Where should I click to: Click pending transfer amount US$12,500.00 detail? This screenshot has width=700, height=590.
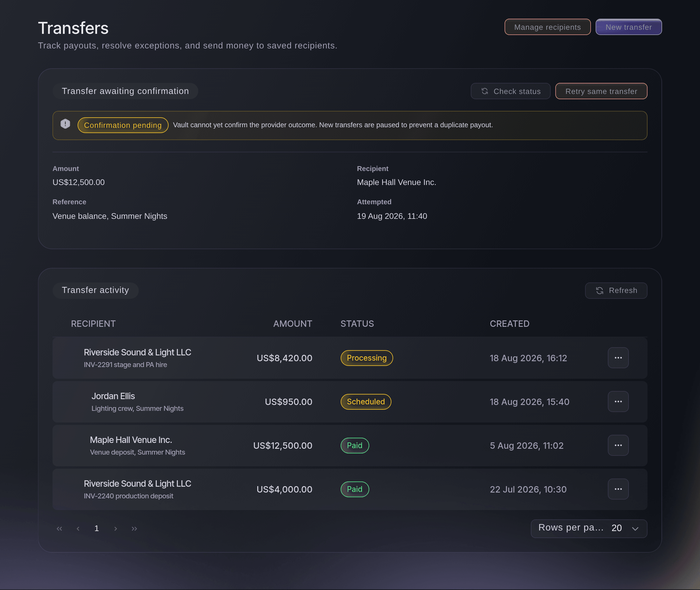[x=78, y=182]
